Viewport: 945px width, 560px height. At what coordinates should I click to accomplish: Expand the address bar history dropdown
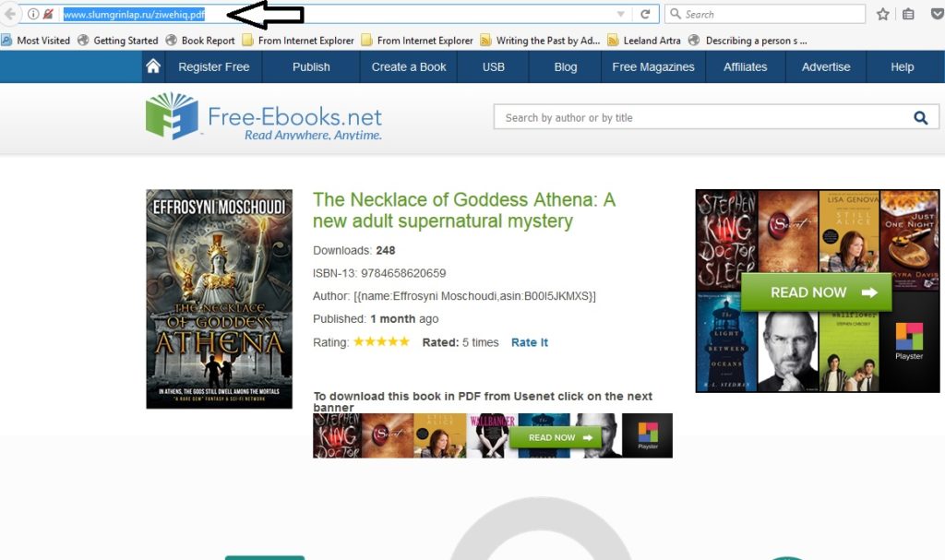[x=621, y=14]
